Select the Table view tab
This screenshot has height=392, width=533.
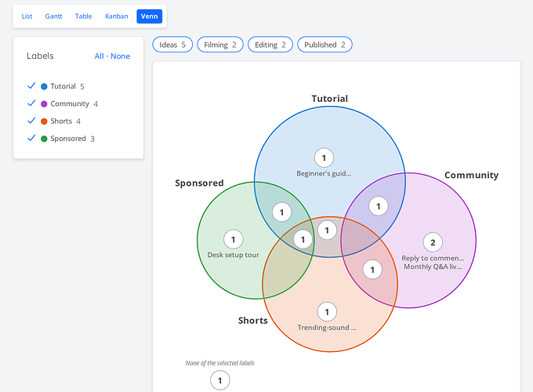coord(83,16)
